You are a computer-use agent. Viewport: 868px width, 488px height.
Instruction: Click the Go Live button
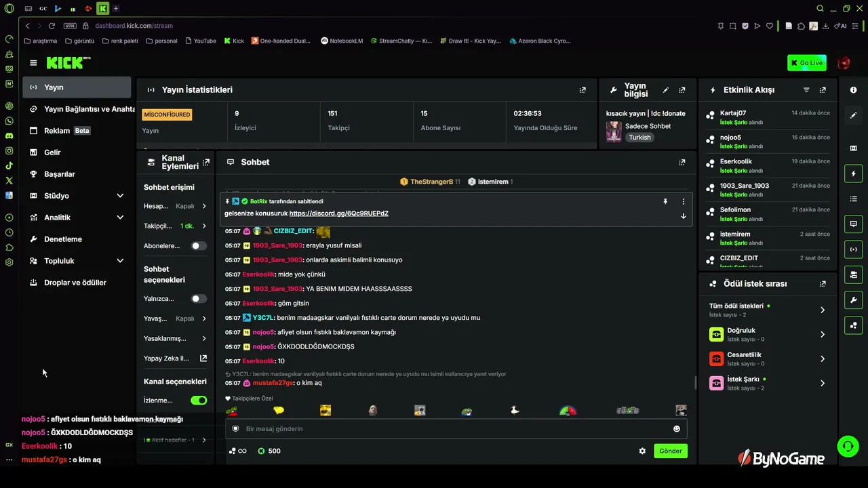(x=807, y=63)
